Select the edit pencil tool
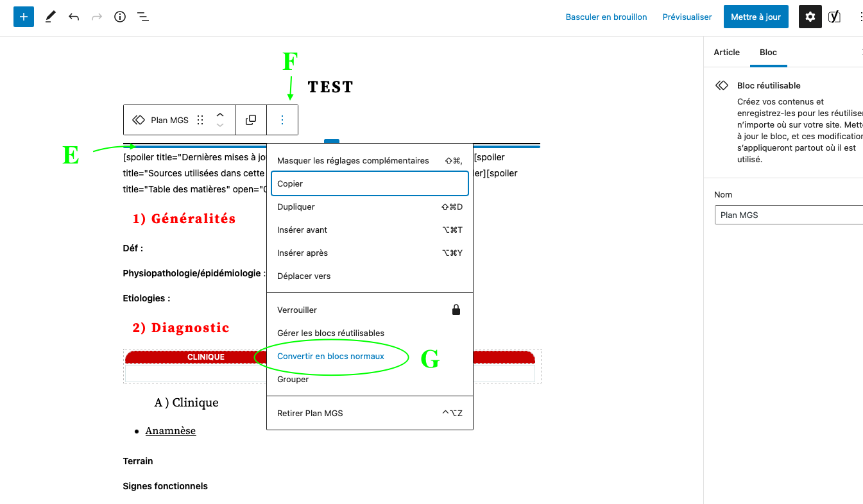 click(51, 17)
